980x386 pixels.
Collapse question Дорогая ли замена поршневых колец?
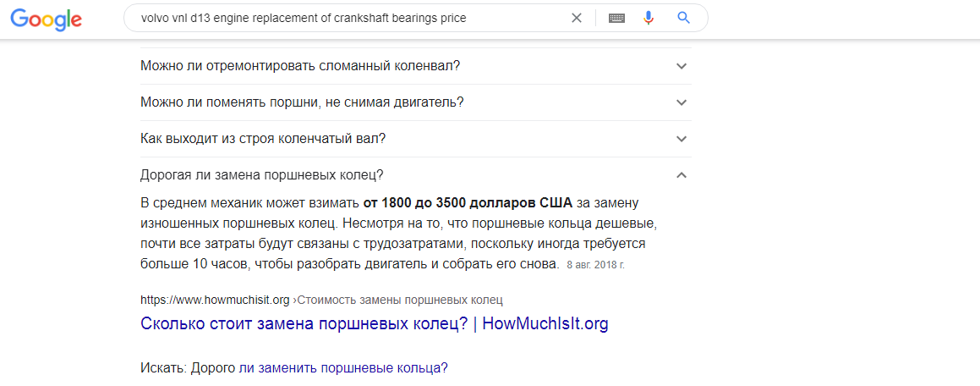[x=416, y=174]
